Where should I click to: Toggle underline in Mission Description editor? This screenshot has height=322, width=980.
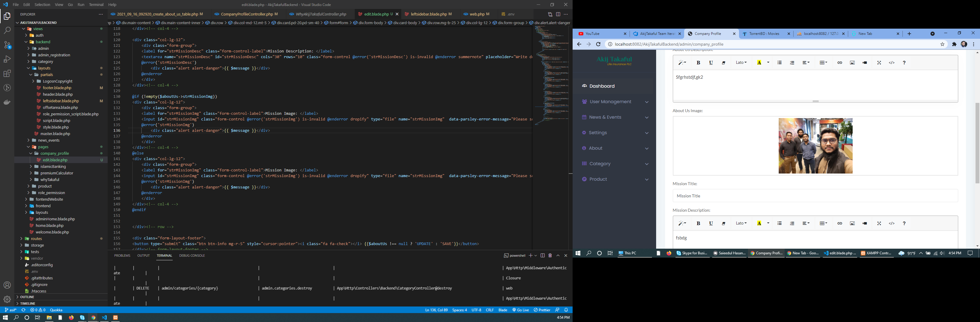[711, 224]
